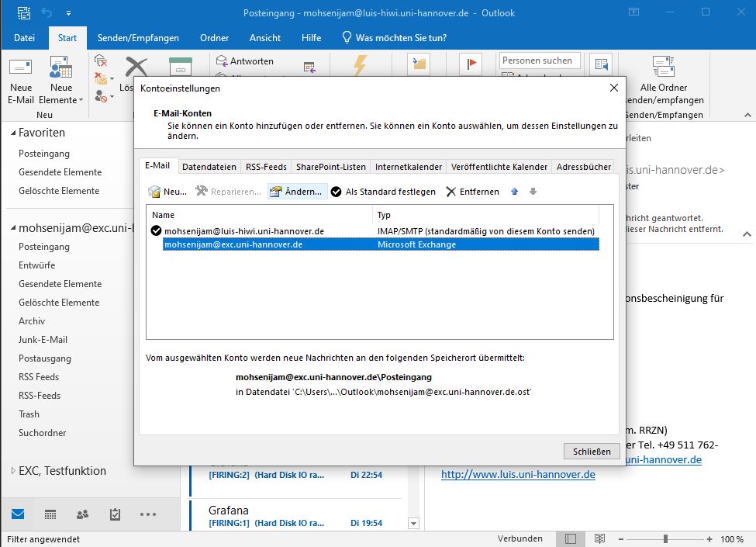
Task: Click the Neu... new account button
Action: [167, 192]
